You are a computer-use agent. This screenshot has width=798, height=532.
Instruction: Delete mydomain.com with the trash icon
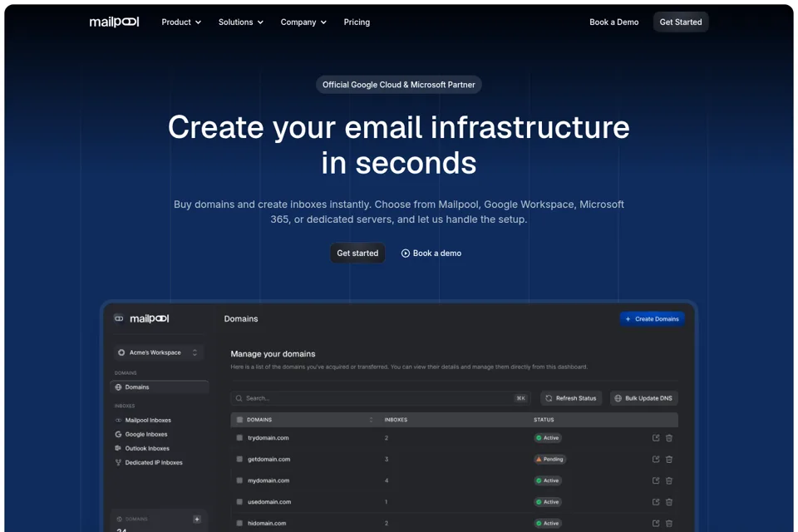(669, 480)
